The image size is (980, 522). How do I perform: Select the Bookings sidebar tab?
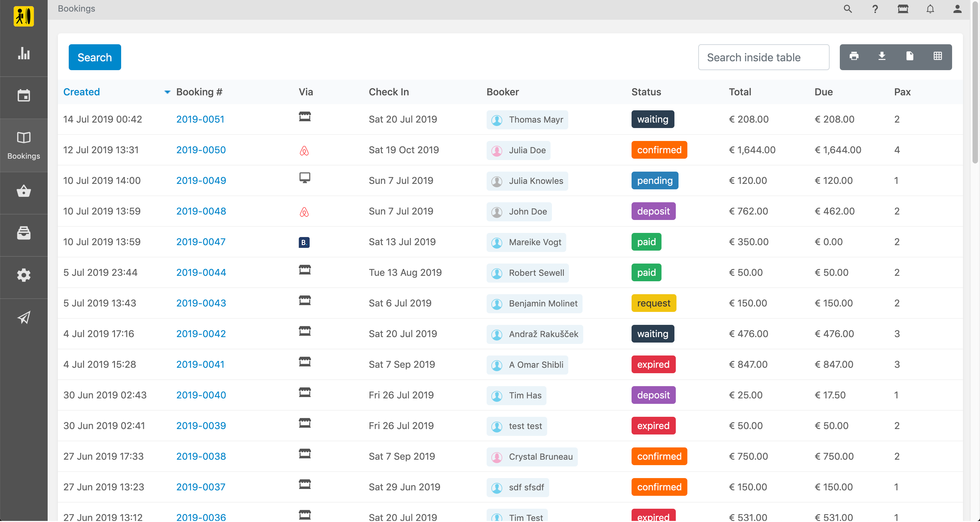[x=23, y=145]
